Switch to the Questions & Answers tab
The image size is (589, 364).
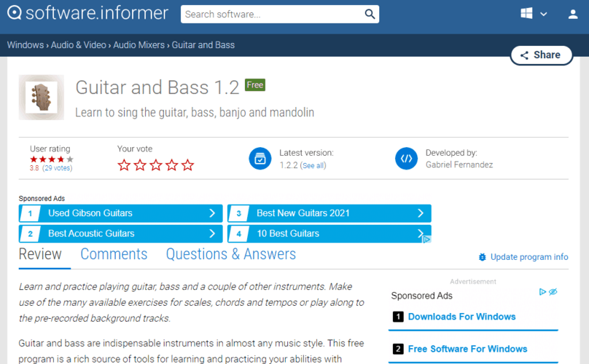(231, 254)
